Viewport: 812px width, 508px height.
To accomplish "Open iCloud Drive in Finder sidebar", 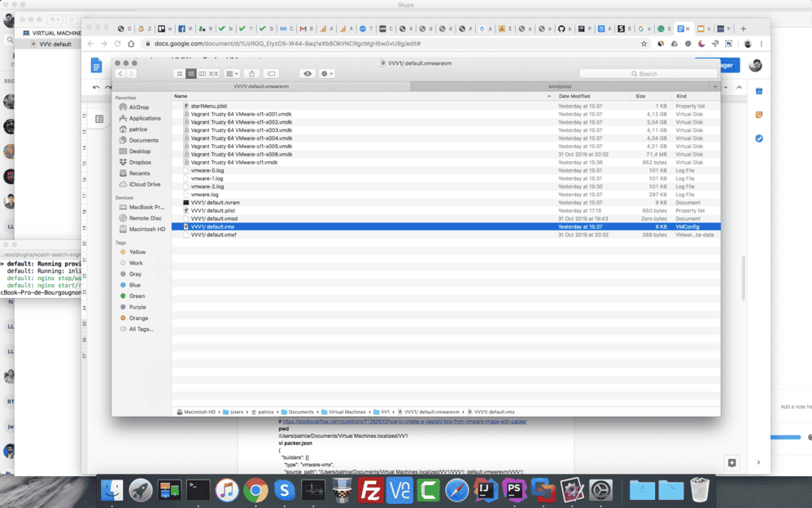I will point(140,184).
